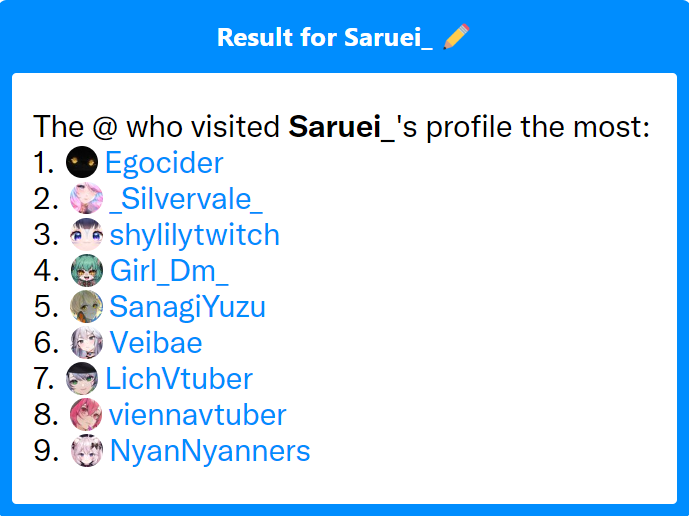
Task: Open the Egocider profile link
Action: point(164,163)
